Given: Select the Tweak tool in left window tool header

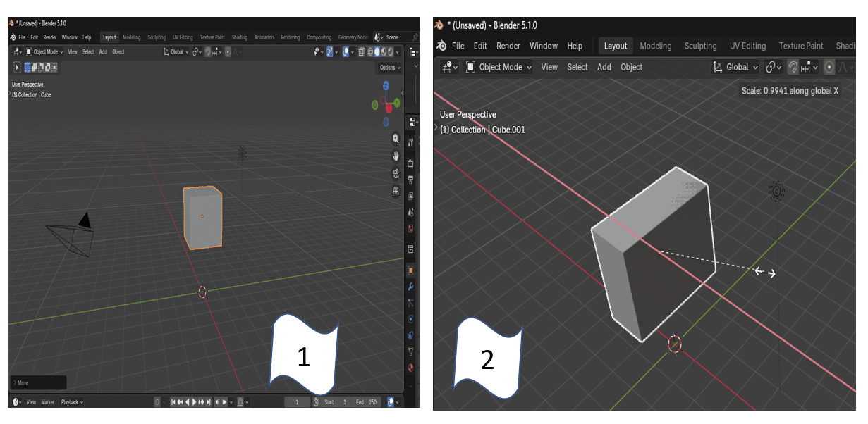Looking at the screenshot, I should tap(17, 67).
